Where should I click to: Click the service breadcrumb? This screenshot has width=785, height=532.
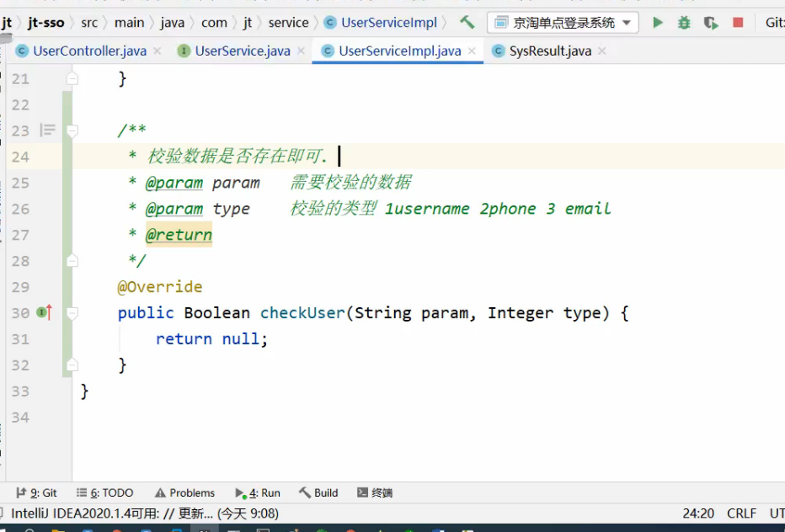pos(288,23)
